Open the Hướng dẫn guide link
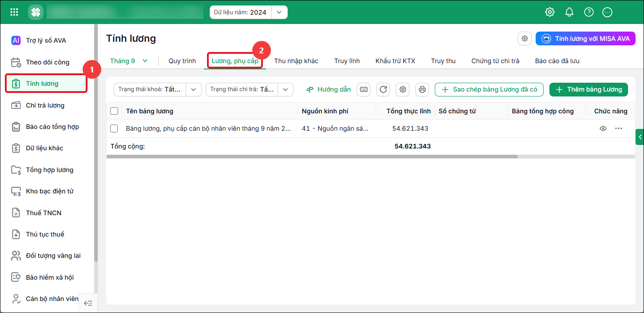This screenshot has width=644, height=313. pyautogui.click(x=329, y=89)
